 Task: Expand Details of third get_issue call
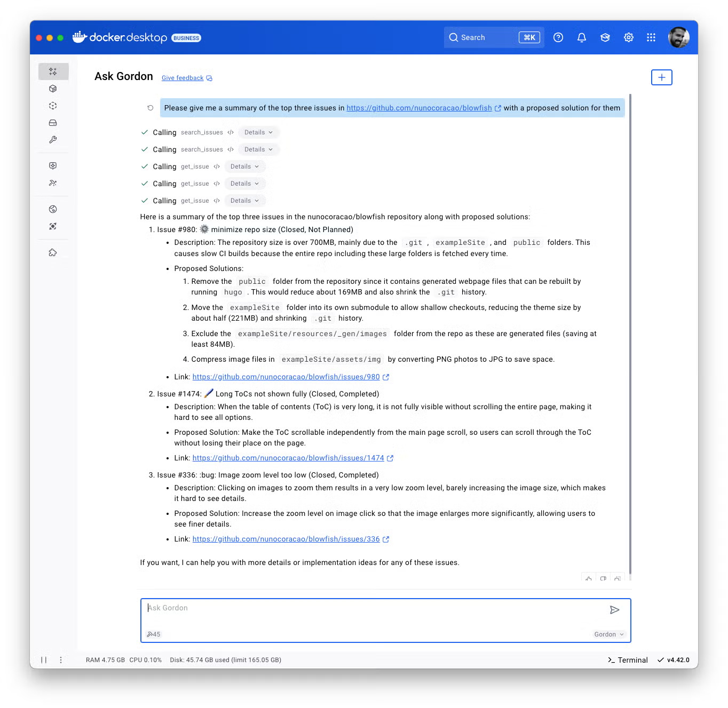245,201
